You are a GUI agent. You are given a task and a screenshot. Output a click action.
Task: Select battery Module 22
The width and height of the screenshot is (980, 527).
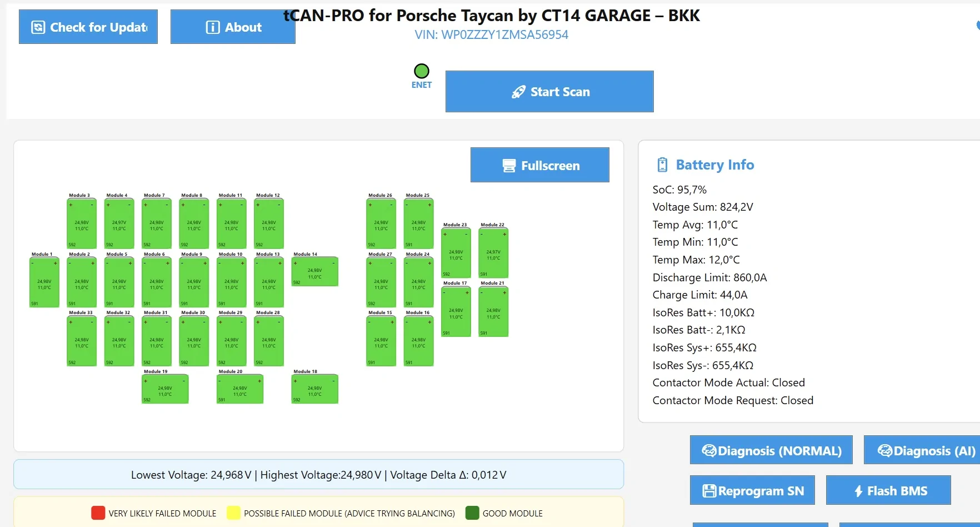pos(493,253)
